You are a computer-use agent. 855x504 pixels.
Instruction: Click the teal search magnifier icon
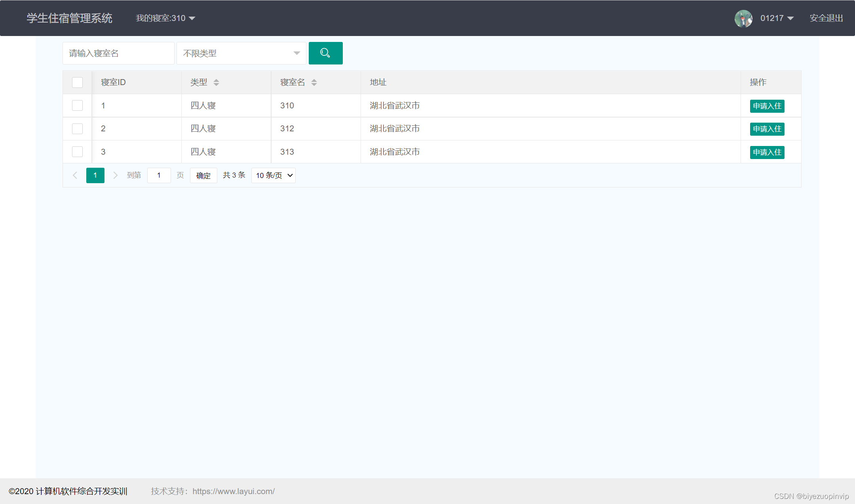click(325, 53)
